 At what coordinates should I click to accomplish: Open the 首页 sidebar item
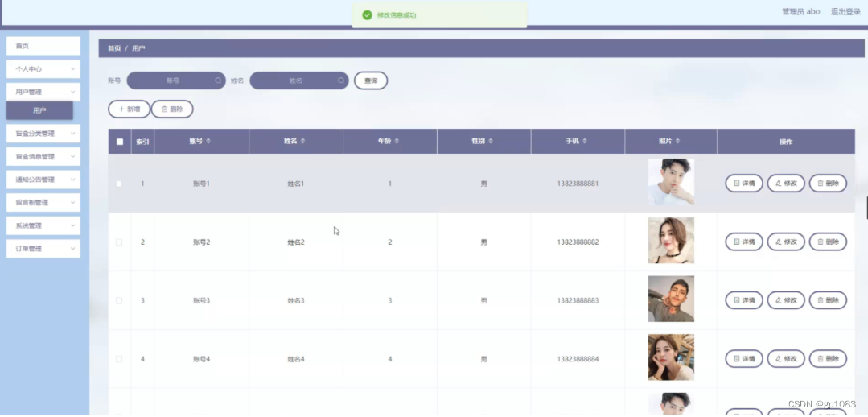click(x=43, y=46)
